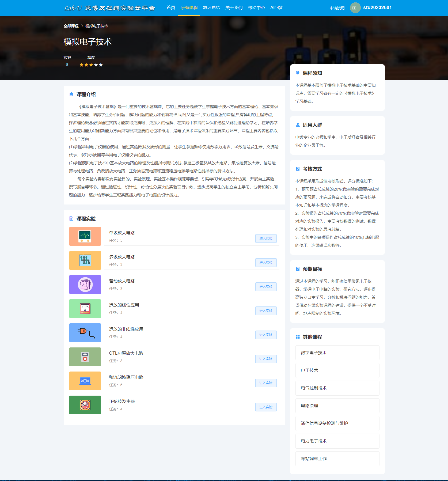Open the 数字电子技术 course from other courses
The width and height of the screenshot is (448, 481).
pyautogui.click(x=337, y=353)
